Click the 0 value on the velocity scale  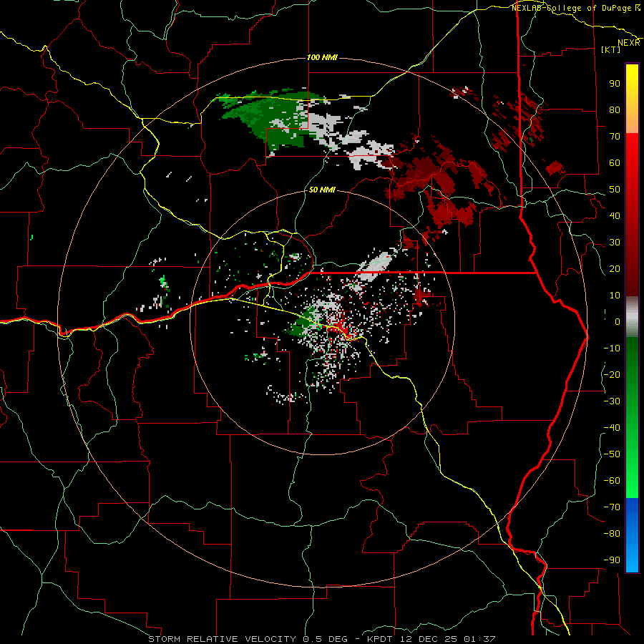pos(618,321)
